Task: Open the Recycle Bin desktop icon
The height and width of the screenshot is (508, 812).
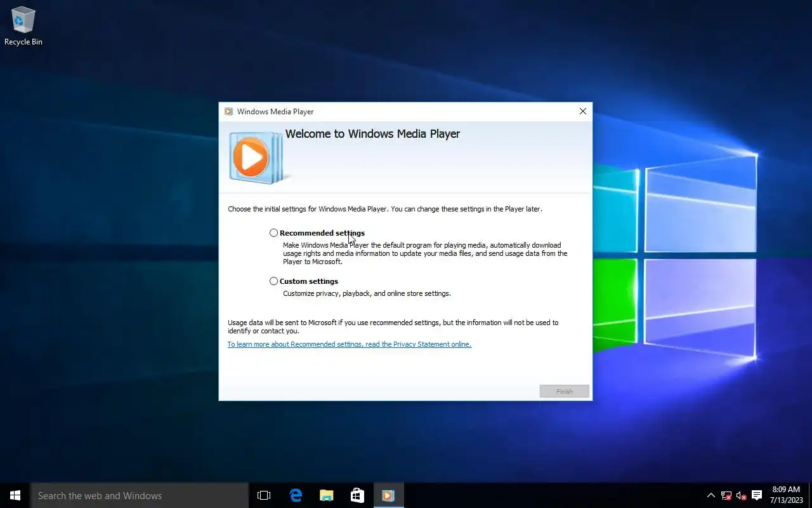Action: coord(23,26)
